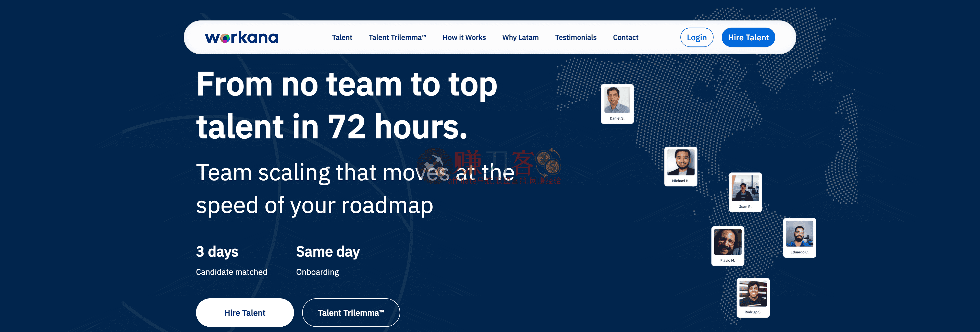
Task: Click outlined Talent Trilemma hero button
Action: click(x=350, y=313)
